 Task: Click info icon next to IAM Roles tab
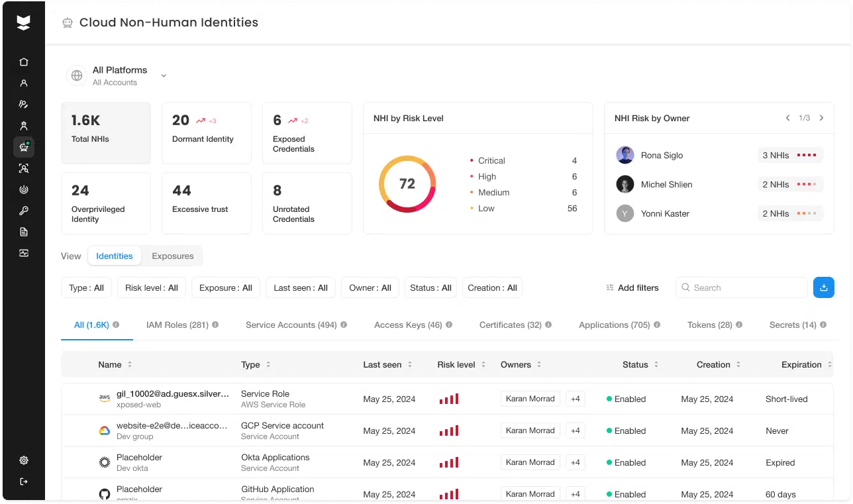coord(215,325)
